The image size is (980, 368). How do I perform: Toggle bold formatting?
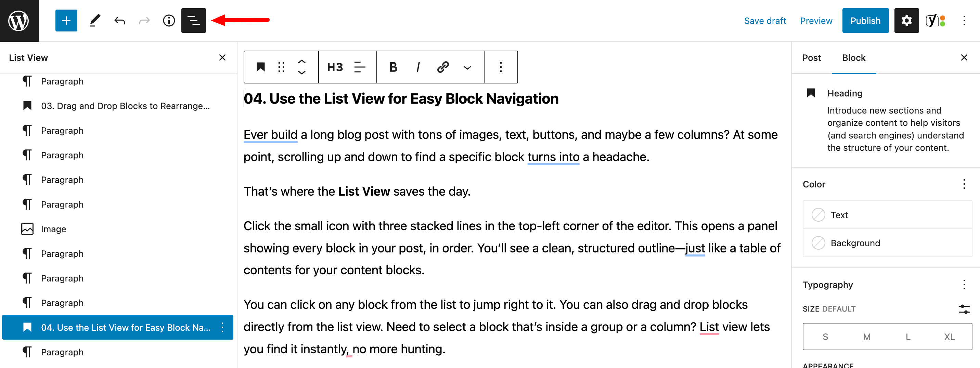tap(394, 67)
